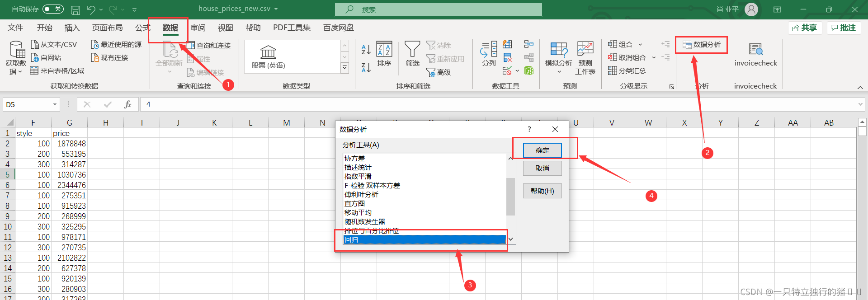Click the Relationships icon
The height and width of the screenshot is (300, 868).
pos(529,57)
